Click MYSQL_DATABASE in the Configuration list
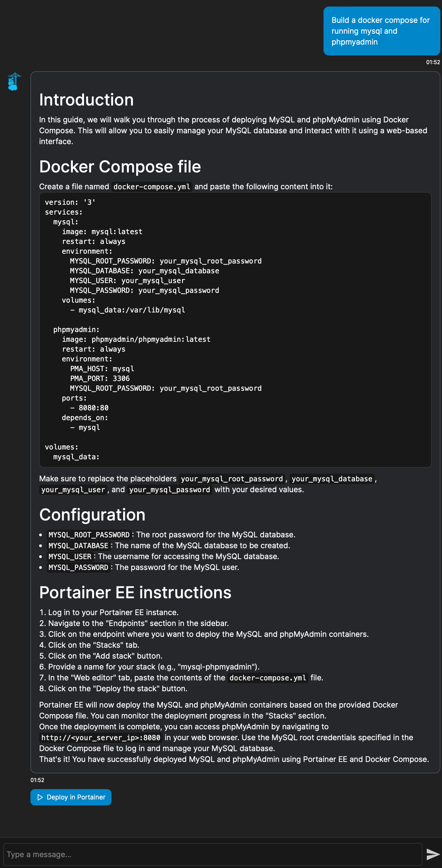This screenshot has width=442, height=868. (78, 545)
